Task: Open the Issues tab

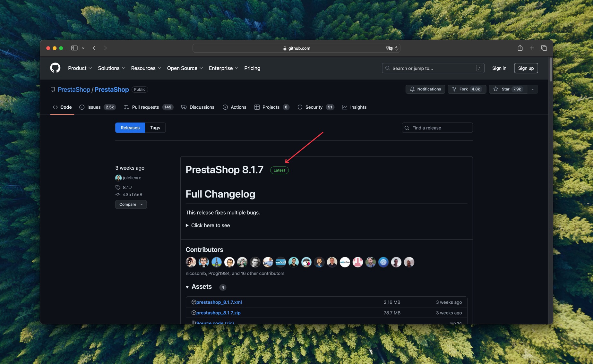Action: tap(98, 107)
